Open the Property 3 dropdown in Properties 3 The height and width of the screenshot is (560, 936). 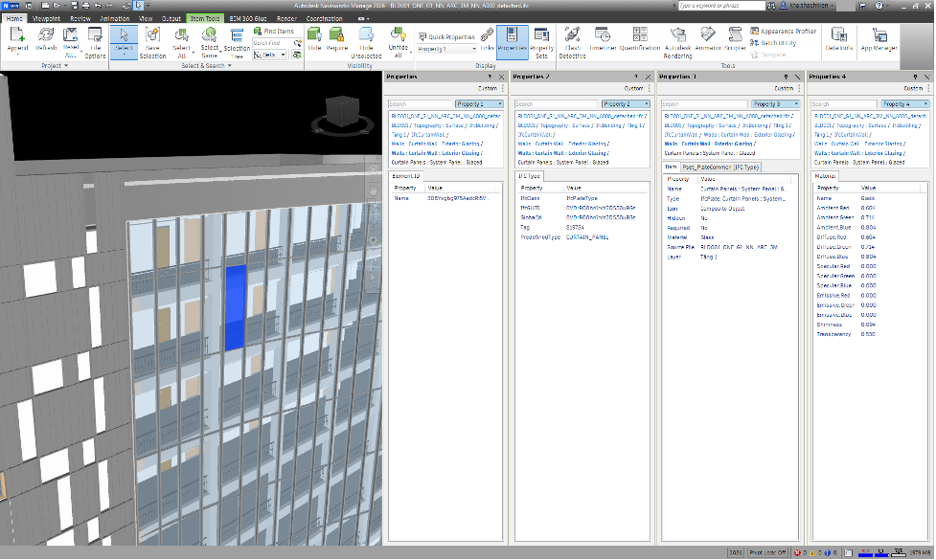[775, 103]
